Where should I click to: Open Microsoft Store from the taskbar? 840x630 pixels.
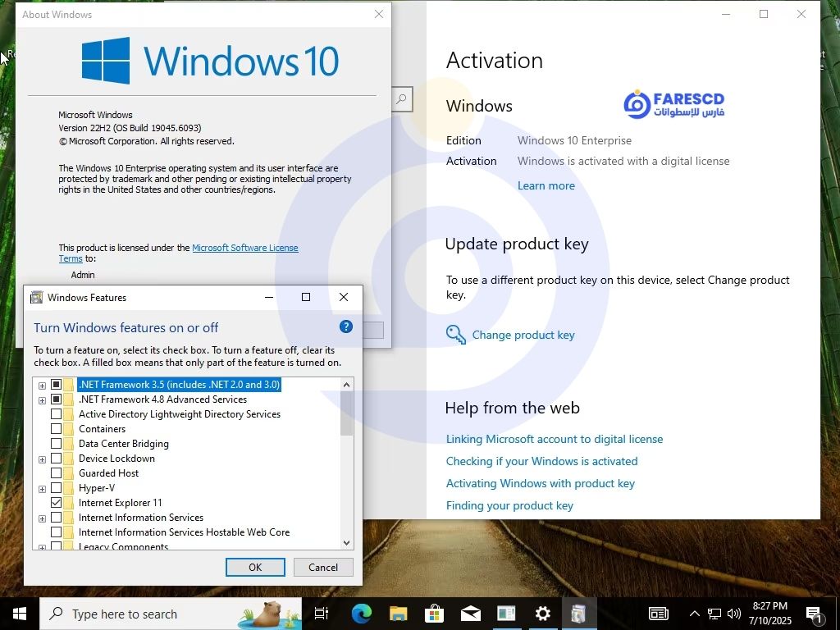coord(434,614)
